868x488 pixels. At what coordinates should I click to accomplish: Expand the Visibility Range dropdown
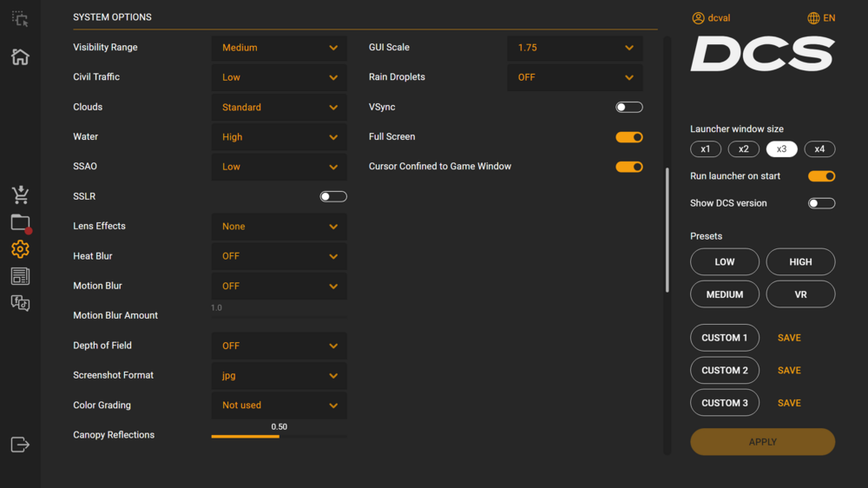click(279, 48)
